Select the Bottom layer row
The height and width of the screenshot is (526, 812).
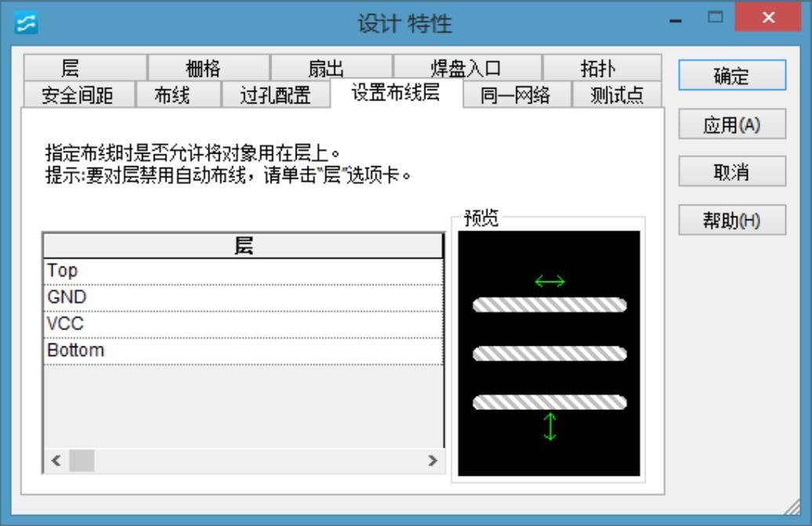coord(243,350)
